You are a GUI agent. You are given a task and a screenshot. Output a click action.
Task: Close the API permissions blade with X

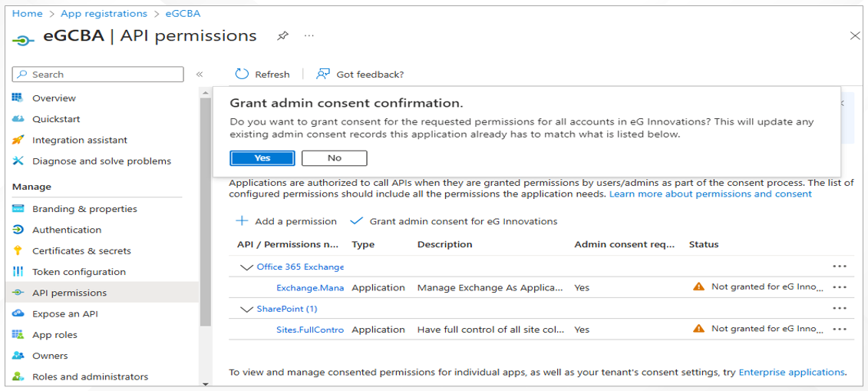tap(855, 36)
